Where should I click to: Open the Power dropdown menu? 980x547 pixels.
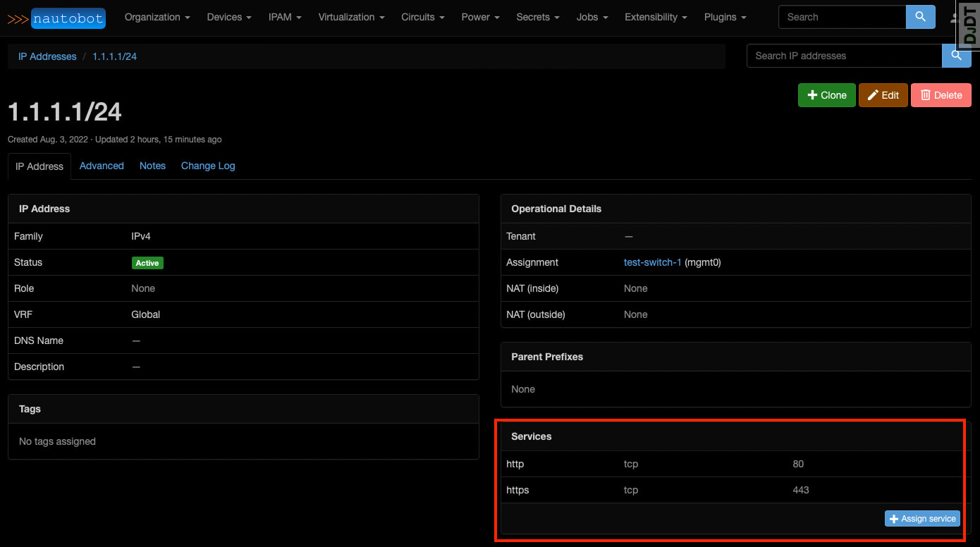point(480,17)
